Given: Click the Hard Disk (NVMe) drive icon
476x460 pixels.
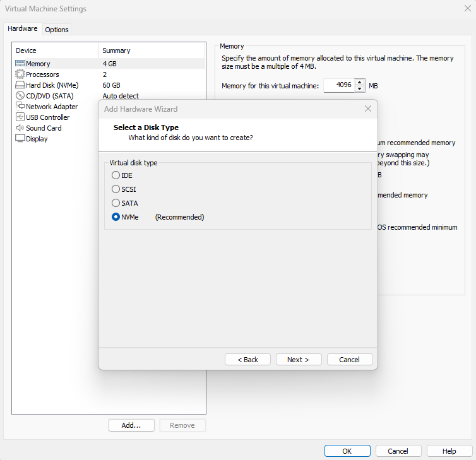Looking at the screenshot, I should pos(20,85).
